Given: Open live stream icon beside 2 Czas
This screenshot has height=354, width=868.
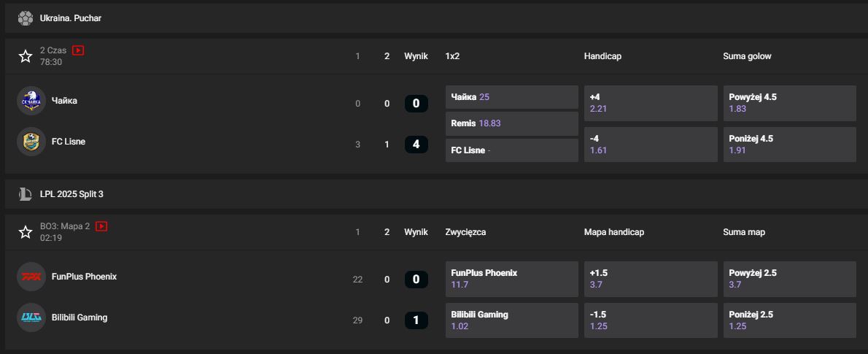Looking at the screenshot, I should pyautogui.click(x=78, y=50).
